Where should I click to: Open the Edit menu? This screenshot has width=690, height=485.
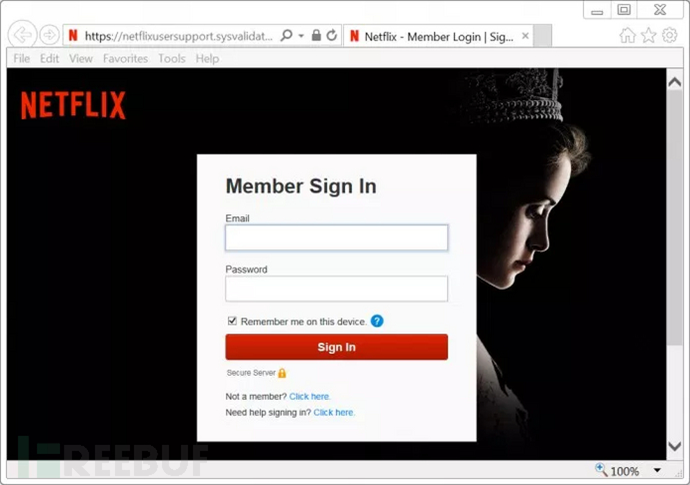tap(49, 59)
